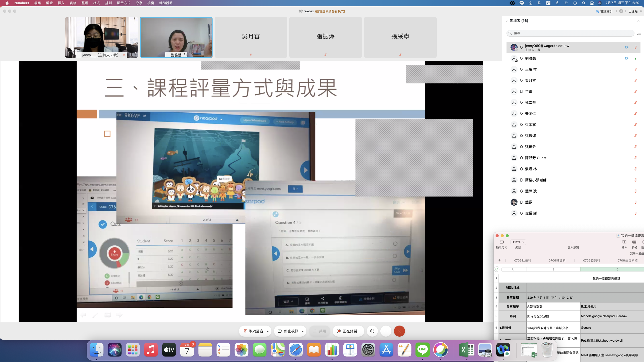The height and width of the screenshot is (362, 644).
Task: Switch to the 0706自然科 sheet tab
Action: (x=591, y=260)
